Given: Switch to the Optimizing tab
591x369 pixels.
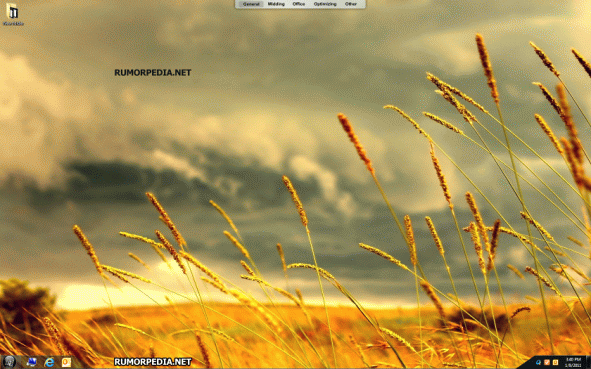Looking at the screenshot, I should point(325,4).
